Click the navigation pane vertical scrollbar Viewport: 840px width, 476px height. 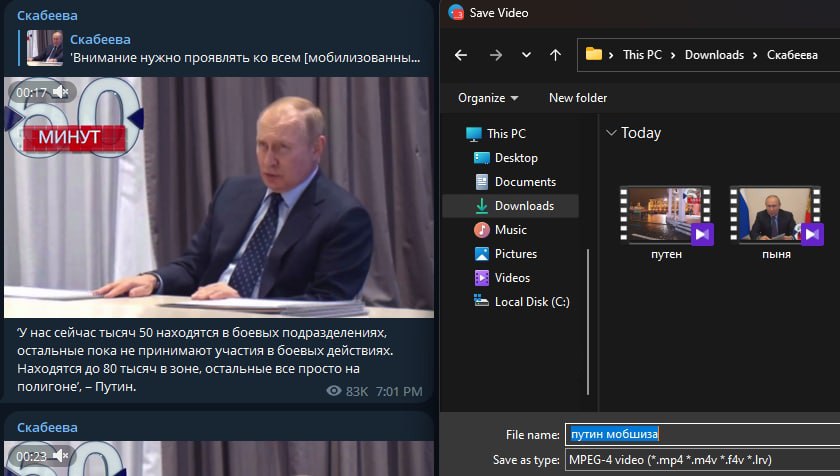tap(588, 322)
